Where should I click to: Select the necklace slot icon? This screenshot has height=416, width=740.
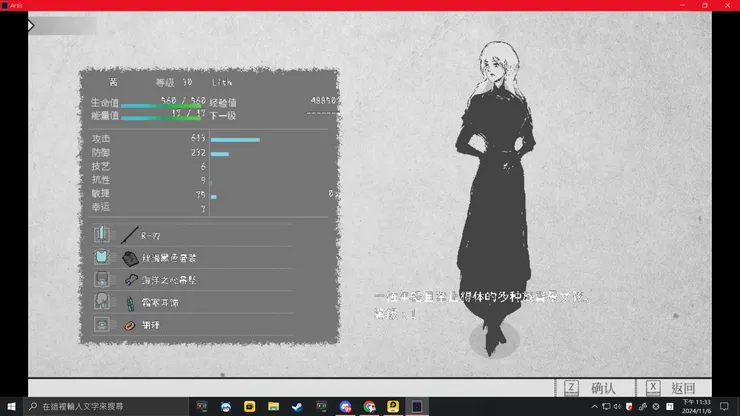click(x=101, y=280)
